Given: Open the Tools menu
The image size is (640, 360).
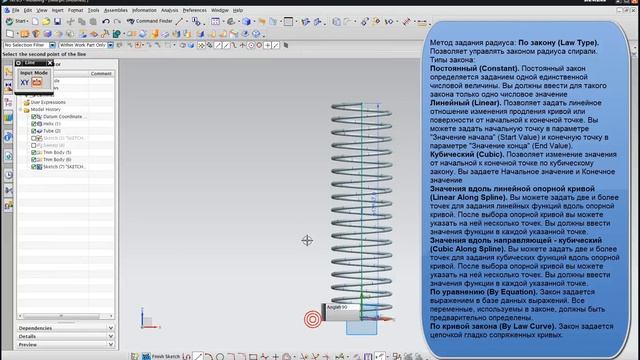Looking at the screenshot, I should coord(93,10).
